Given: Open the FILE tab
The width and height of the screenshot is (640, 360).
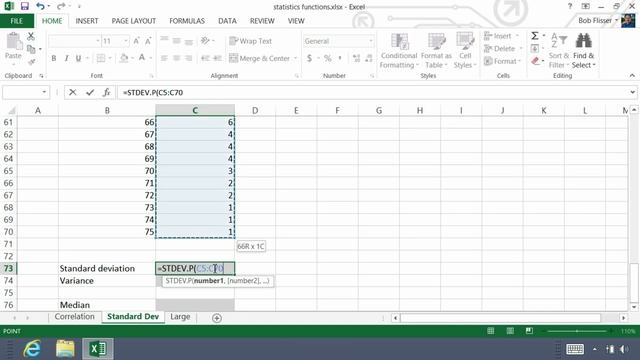Looking at the screenshot, I should tap(17, 21).
